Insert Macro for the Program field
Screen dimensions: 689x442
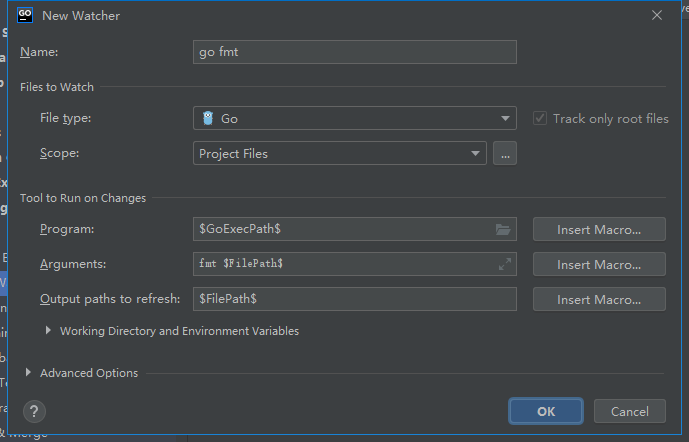[599, 230]
